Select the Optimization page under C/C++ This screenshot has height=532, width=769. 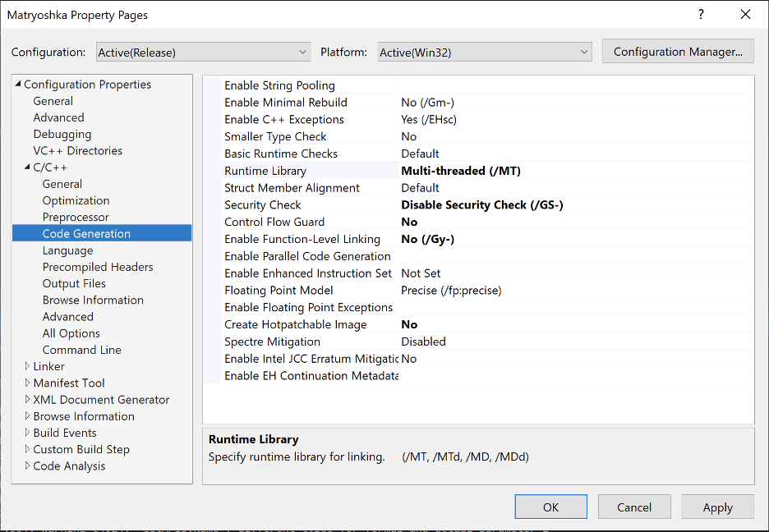[x=76, y=200]
